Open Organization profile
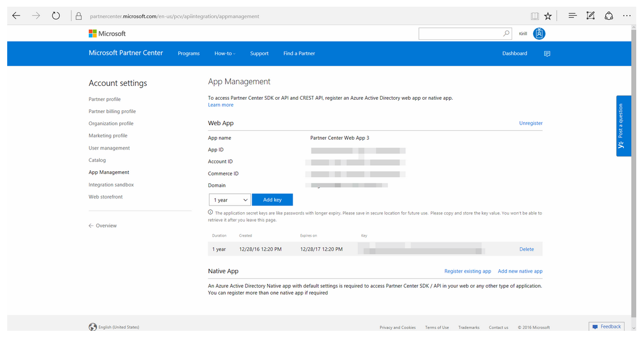644x343 pixels. pos(111,123)
